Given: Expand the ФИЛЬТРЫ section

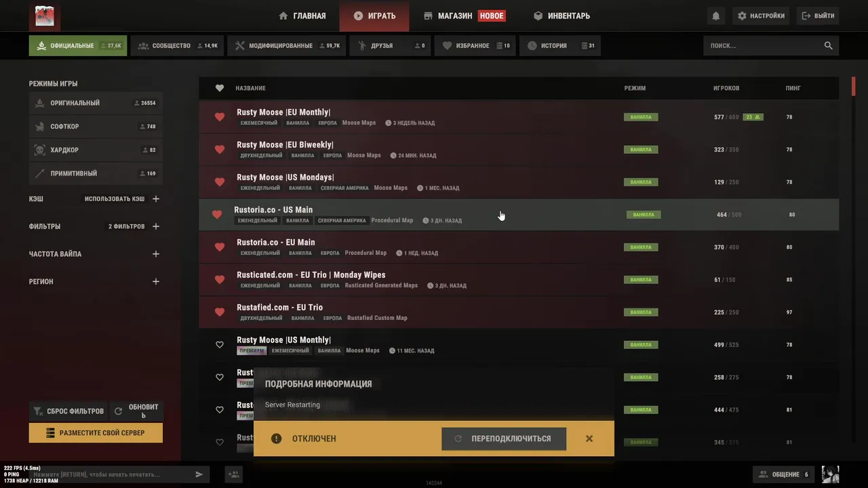Looking at the screenshot, I should coord(156,226).
